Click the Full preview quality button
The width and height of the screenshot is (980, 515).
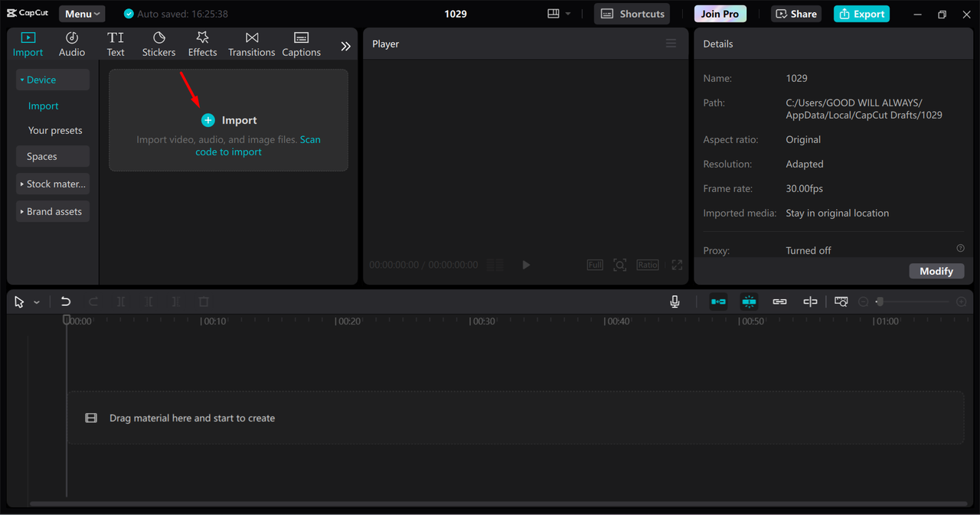click(x=595, y=265)
